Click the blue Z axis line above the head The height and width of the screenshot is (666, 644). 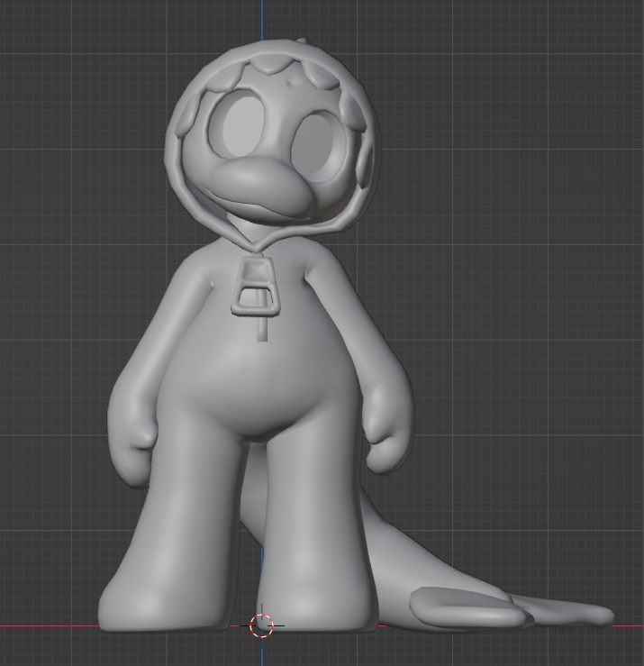tap(262, 18)
